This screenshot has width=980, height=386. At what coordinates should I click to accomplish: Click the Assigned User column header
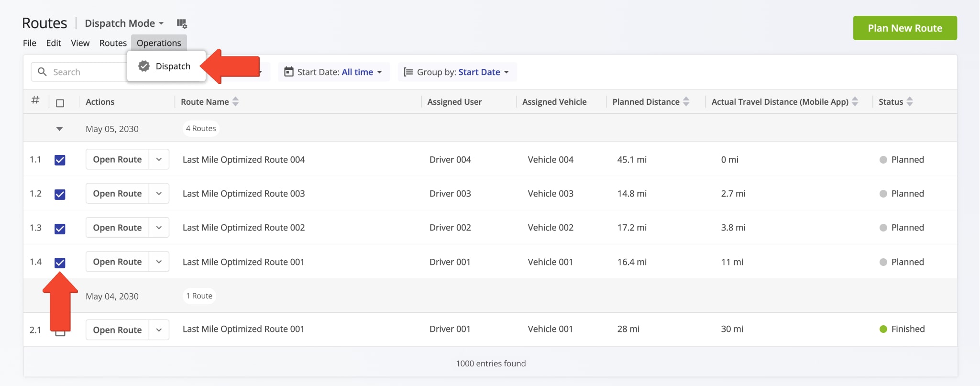click(x=454, y=101)
